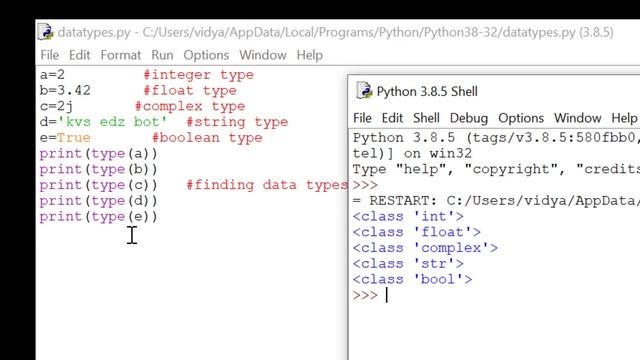Click shell output <class 'complex'>
This screenshot has height=360, width=640.
[425, 248]
